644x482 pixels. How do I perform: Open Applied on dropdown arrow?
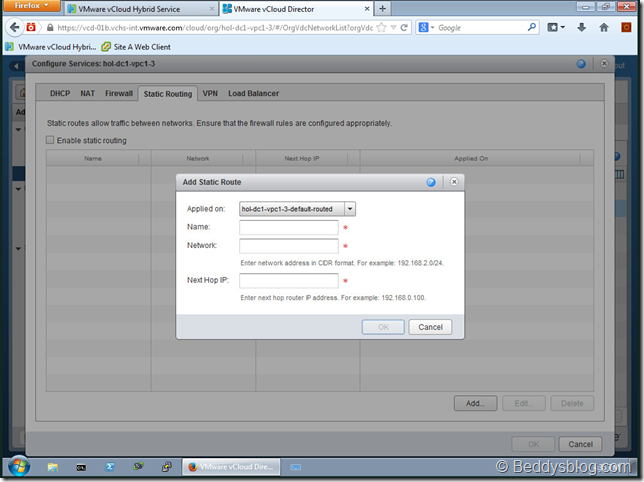point(350,209)
